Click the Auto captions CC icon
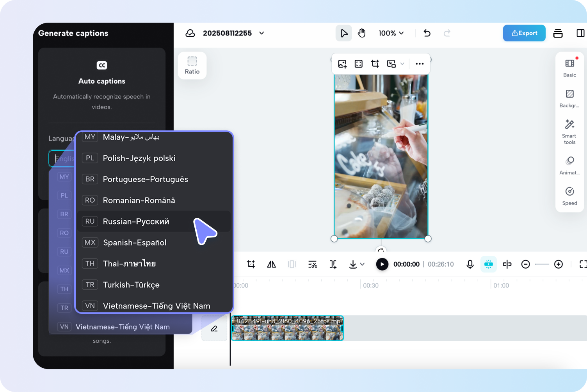 [102, 65]
